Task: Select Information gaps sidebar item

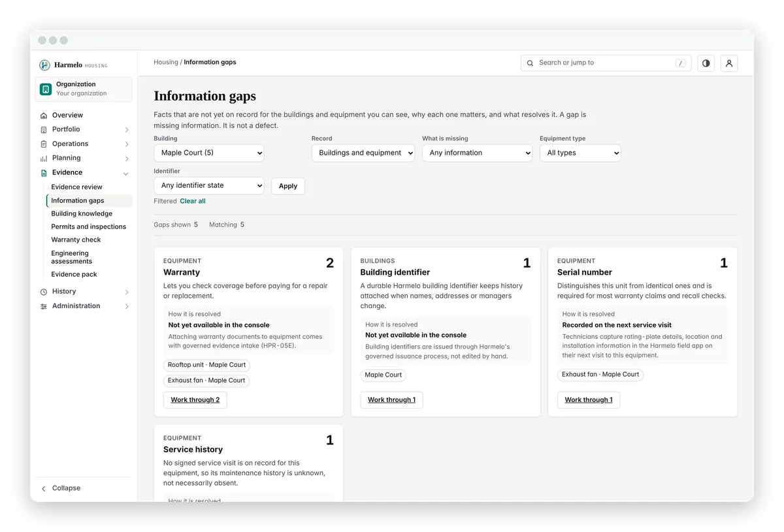Action: coord(90,200)
